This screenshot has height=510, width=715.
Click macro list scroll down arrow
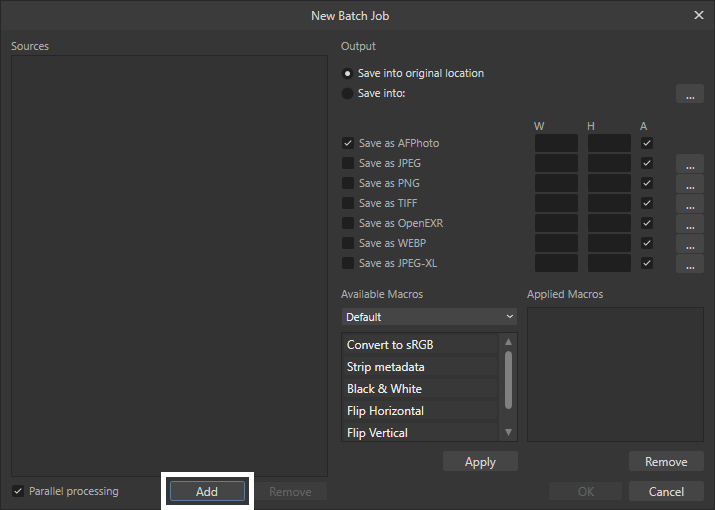pyautogui.click(x=508, y=432)
